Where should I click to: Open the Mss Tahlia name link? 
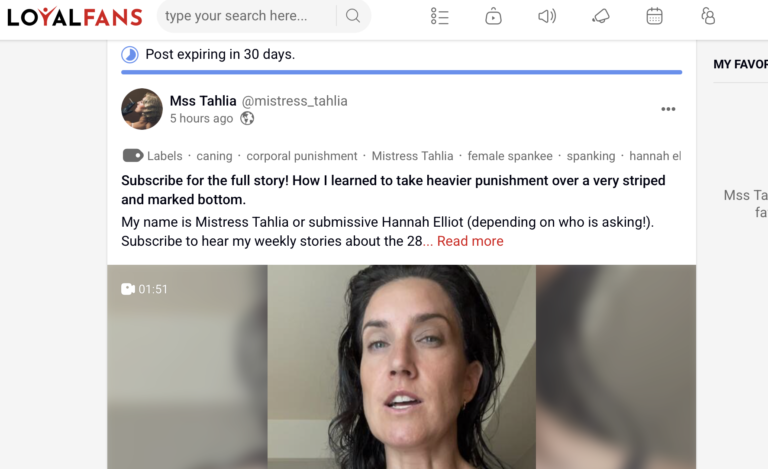pos(203,101)
